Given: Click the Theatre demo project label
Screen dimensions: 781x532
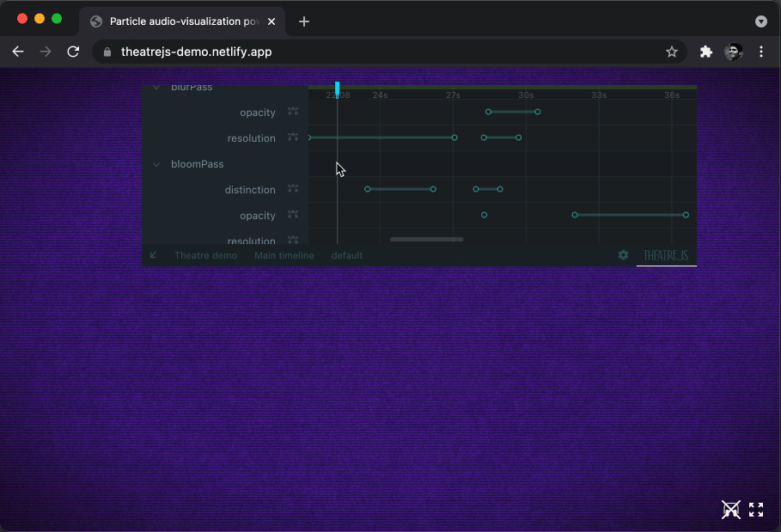Looking at the screenshot, I should click(x=205, y=255).
